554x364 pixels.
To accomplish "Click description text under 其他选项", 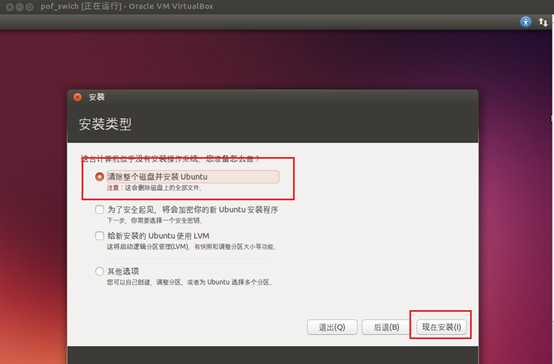I will tap(189, 282).
